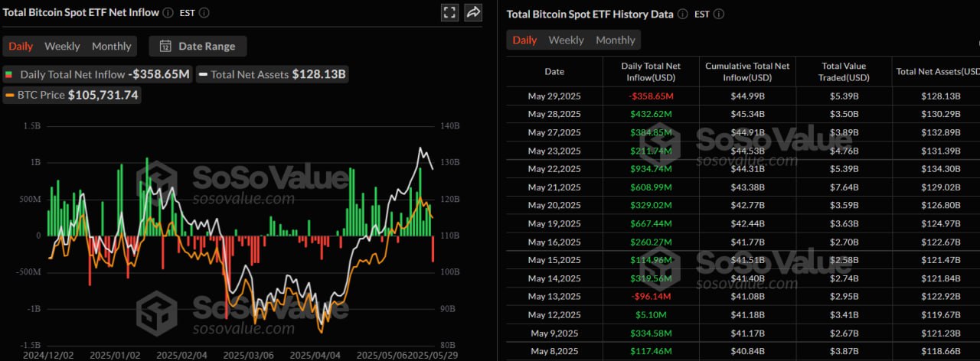Switch the chart to Weekly view
The height and width of the screenshot is (361, 980).
62,46
